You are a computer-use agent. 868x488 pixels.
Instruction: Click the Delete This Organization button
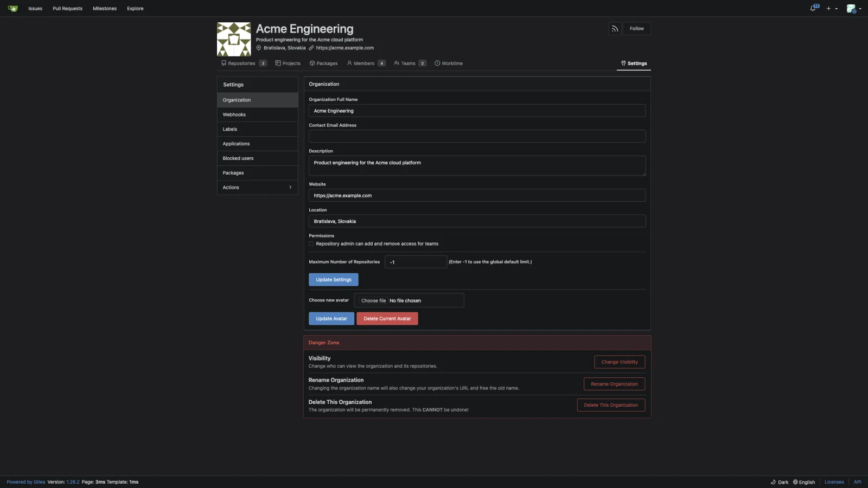coord(611,405)
